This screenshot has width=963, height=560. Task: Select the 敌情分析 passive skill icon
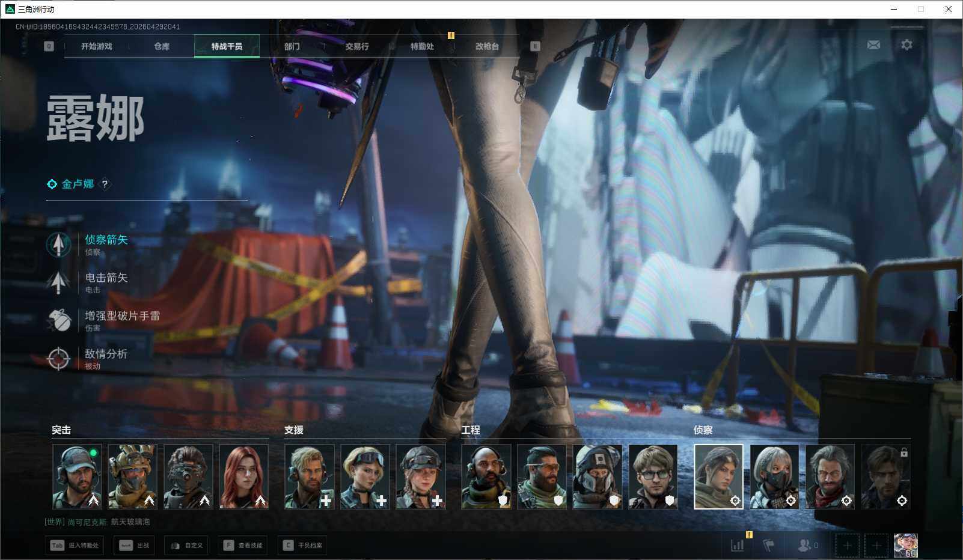(x=59, y=359)
